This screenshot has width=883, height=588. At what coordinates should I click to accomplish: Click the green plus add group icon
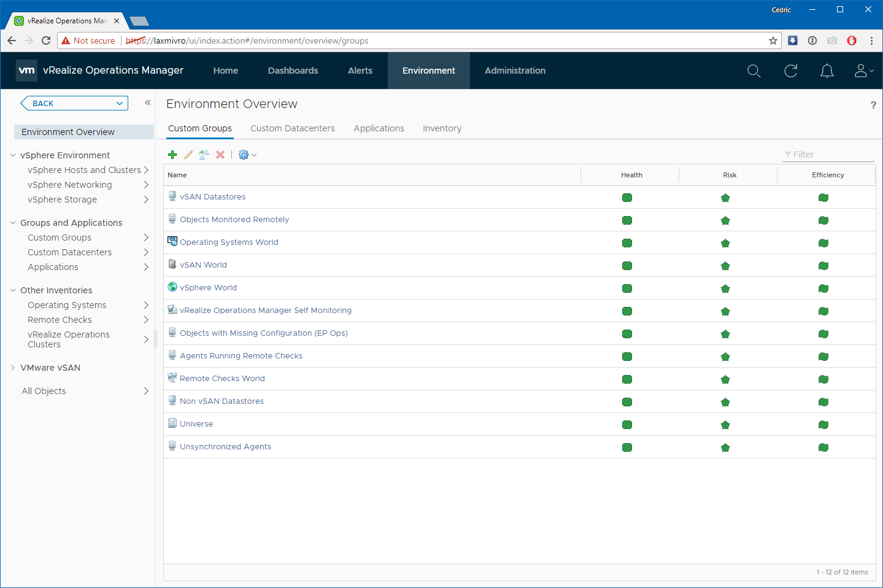[172, 155]
